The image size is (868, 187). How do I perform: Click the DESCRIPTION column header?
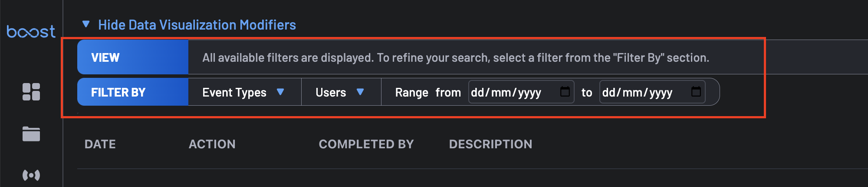coord(490,144)
